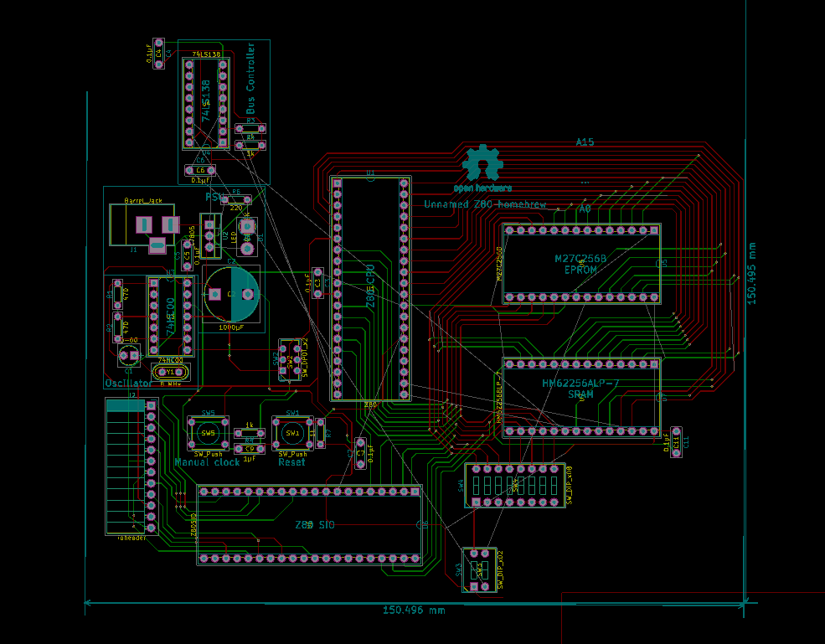The image size is (825, 644).
Task: Click the 'A15' bus label
Action: (x=585, y=142)
